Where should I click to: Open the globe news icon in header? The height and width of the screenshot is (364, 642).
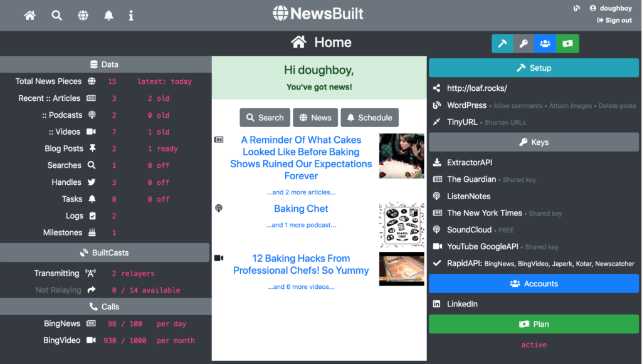pyautogui.click(x=83, y=16)
